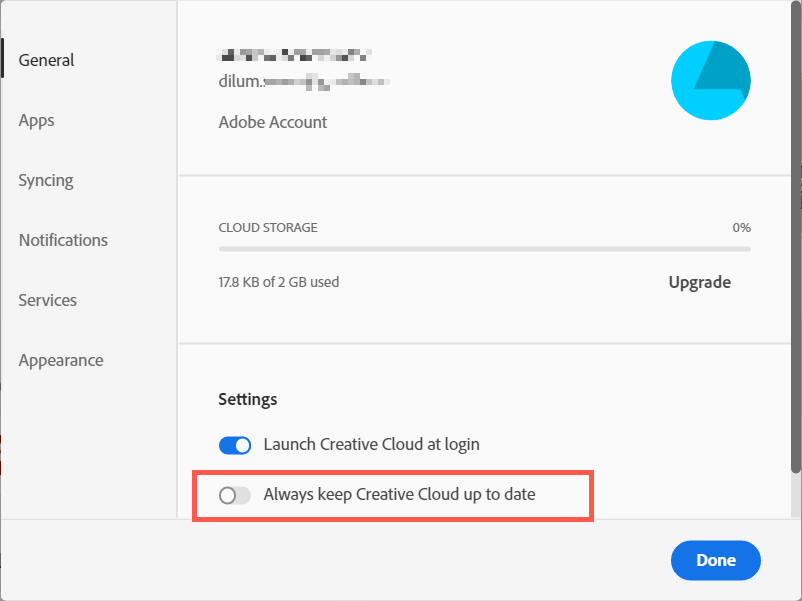Open the Syncing preferences tab
Viewport: 802px width, 601px height.
tap(46, 180)
